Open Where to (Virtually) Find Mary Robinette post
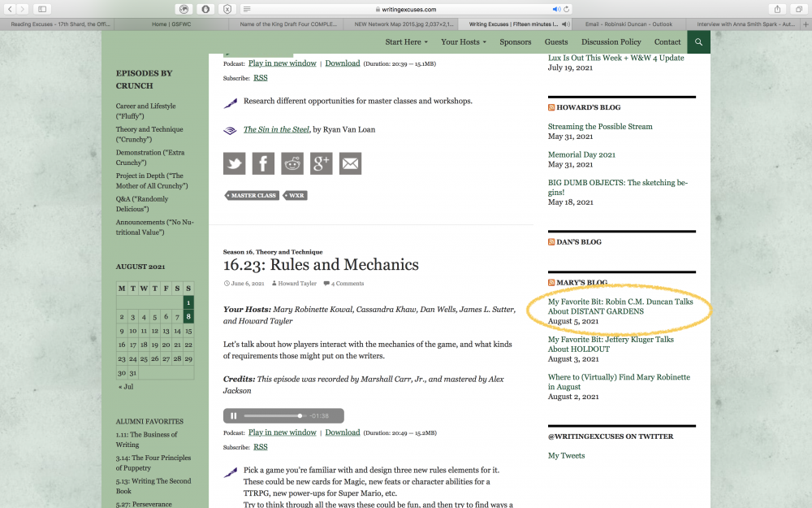Image resolution: width=812 pixels, height=508 pixels. (619, 382)
